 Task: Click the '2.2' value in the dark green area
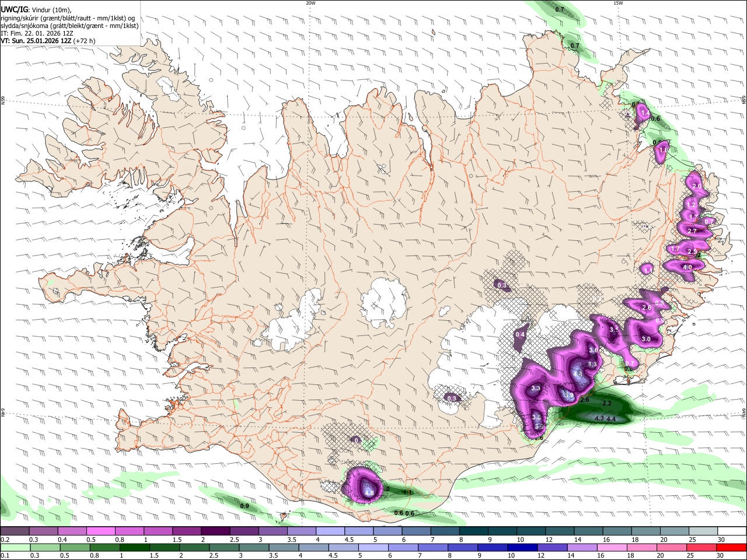pos(606,403)
